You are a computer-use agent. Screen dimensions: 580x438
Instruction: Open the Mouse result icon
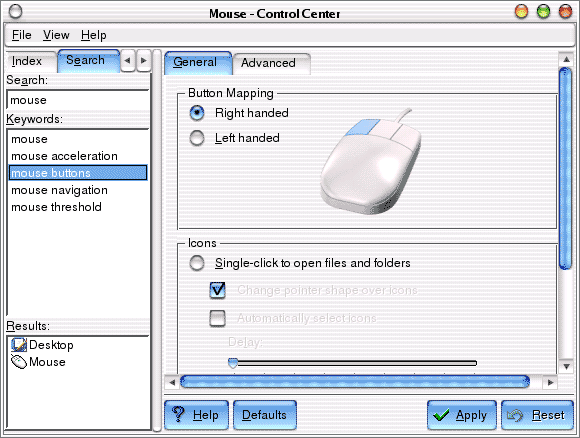18,362
